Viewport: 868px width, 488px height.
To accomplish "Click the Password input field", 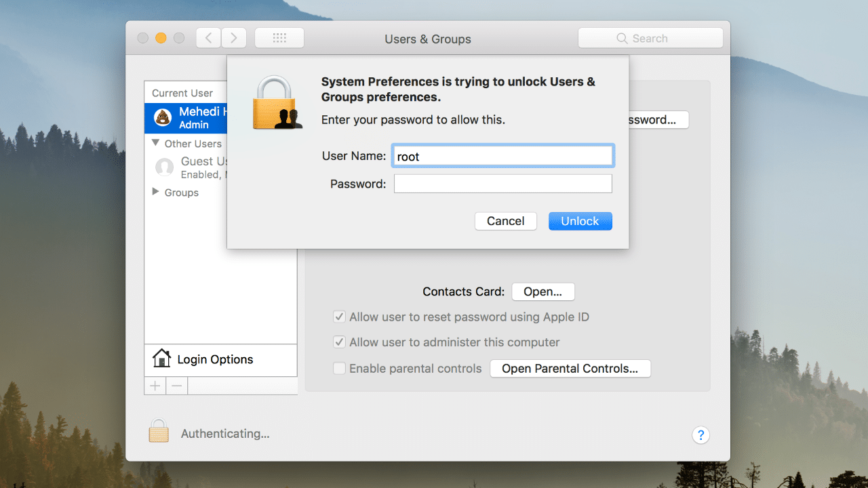I will coord(502,184).
